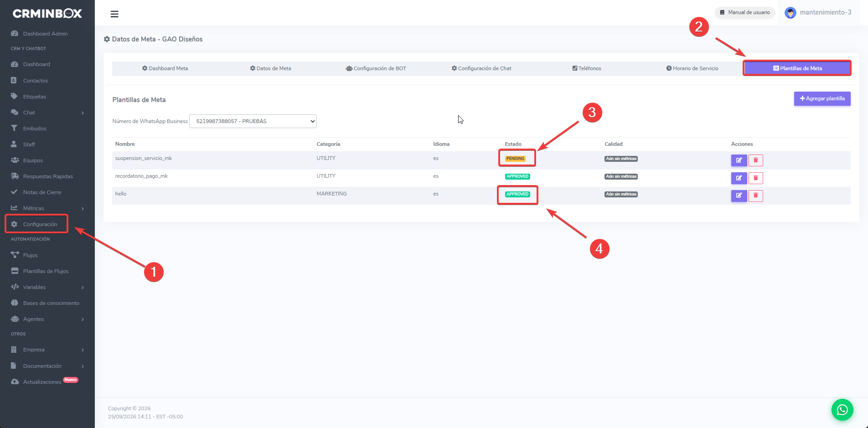Delete the hello template
The width and height of the screenshot is (868, 428).
755,196
